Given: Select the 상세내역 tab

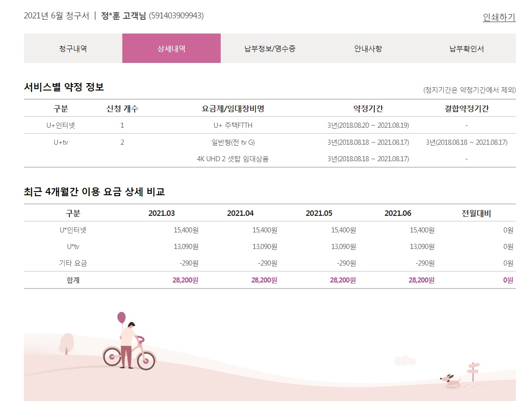Looking at the screenshot, I should click(171, 48).
